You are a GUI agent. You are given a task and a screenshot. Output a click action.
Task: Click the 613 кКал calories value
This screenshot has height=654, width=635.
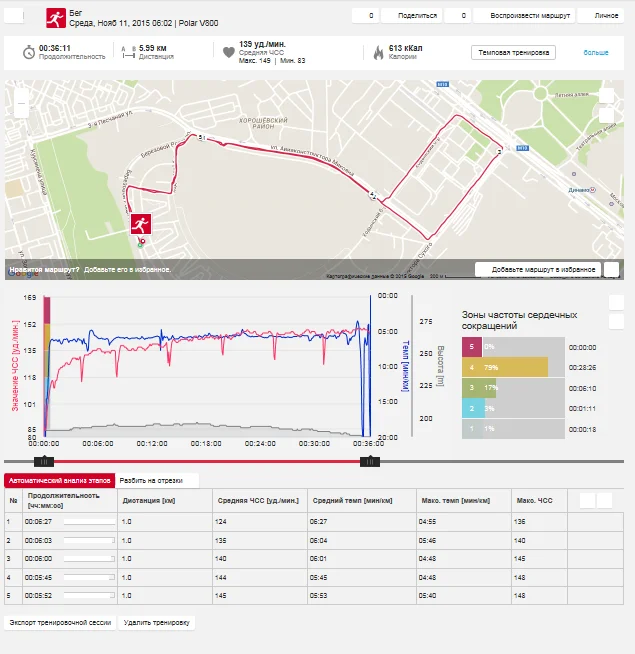(x=405, y=48)
